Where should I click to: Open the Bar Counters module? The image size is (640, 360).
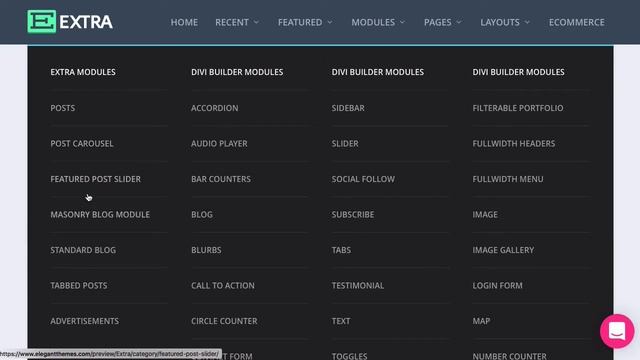(x=221, y=179)
